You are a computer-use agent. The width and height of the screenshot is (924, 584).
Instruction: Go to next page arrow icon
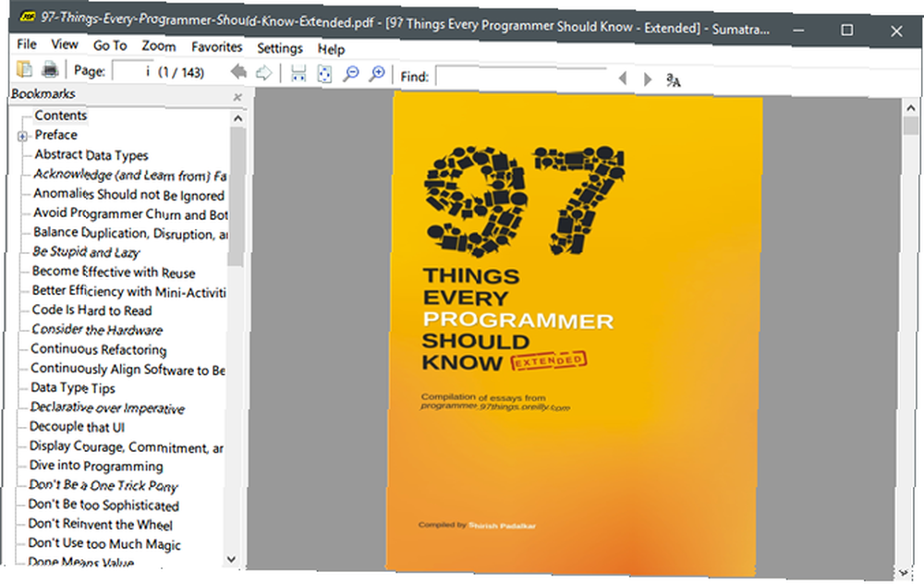coord(264,73)
